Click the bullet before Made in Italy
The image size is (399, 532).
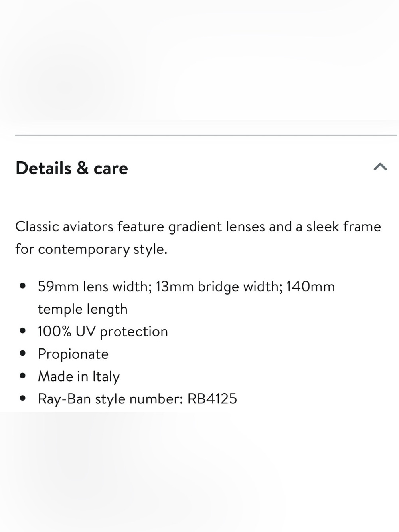(x=23, y=376)
